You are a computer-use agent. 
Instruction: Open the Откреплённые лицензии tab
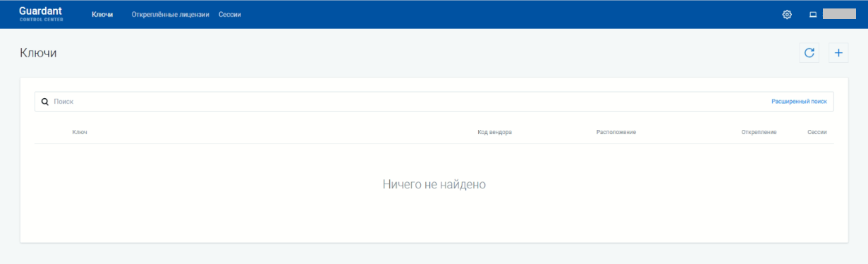coord(171,15)
